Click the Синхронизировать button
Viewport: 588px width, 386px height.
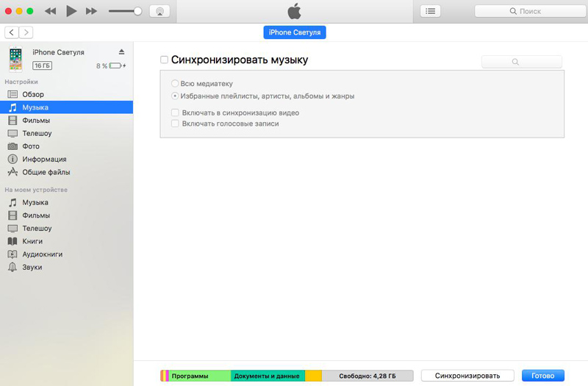pyautogui.click(x=467, y=376)
